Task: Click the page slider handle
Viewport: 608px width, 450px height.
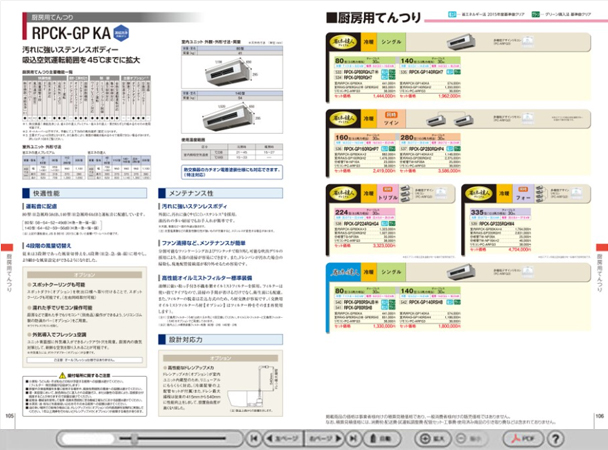Action: click(134, 439)
